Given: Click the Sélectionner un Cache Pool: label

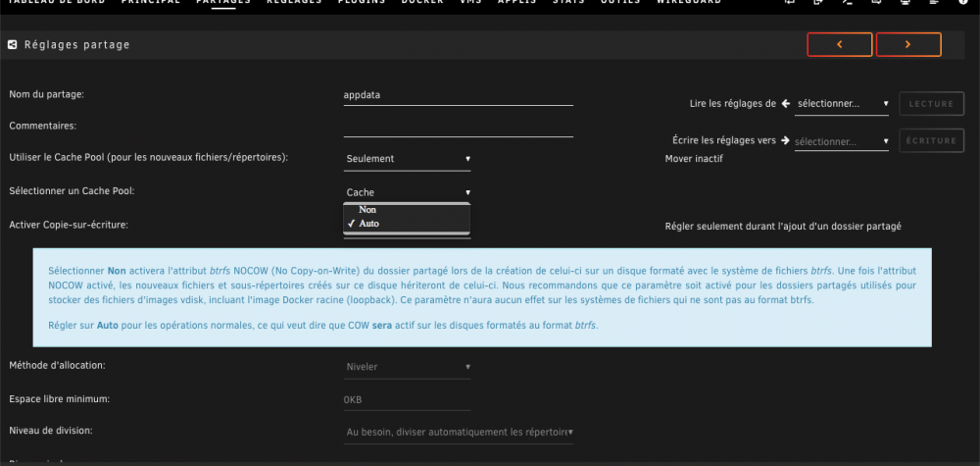Looking at the screenshot, I should (72, 190).
